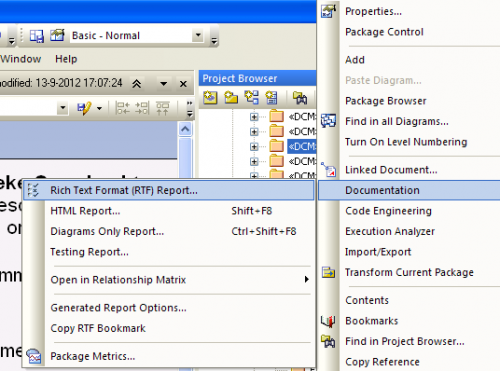Open the panel options arrow beside the double chevron

163,84
